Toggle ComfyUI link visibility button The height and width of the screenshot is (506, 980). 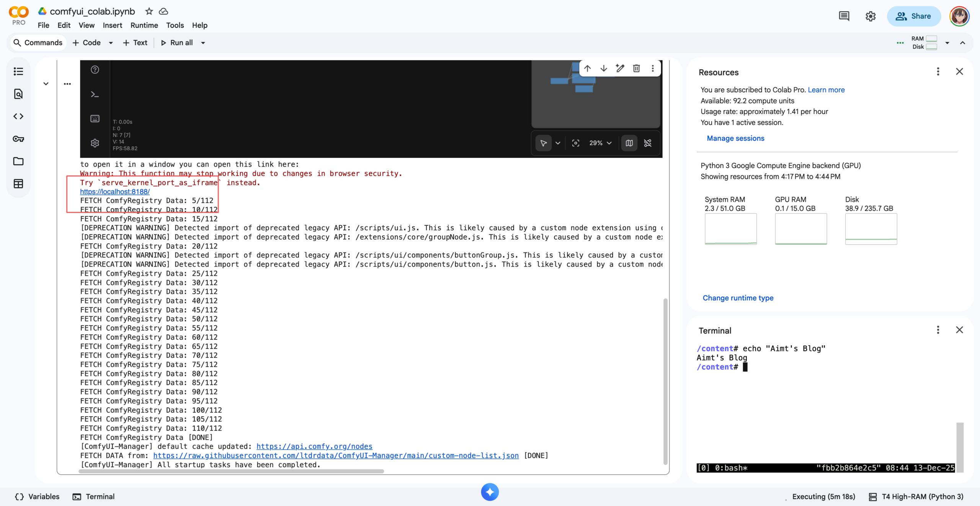(x=648, y=143)
